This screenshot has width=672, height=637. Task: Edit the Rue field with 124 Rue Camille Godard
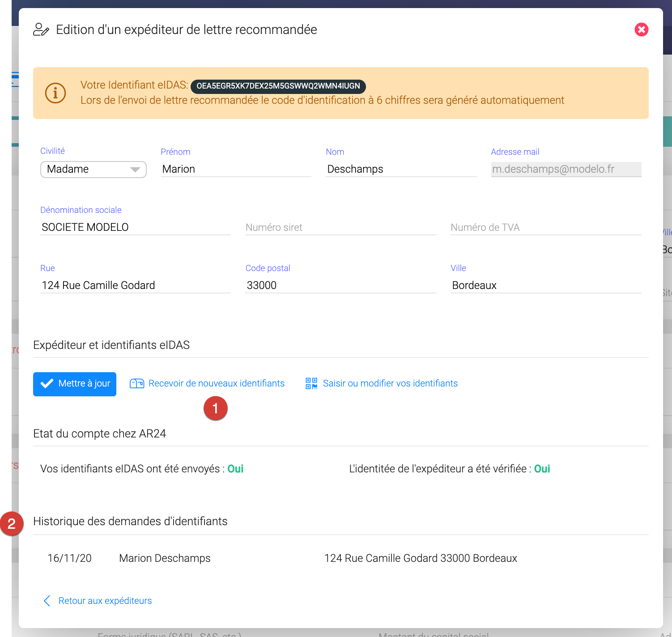[135, 285]
